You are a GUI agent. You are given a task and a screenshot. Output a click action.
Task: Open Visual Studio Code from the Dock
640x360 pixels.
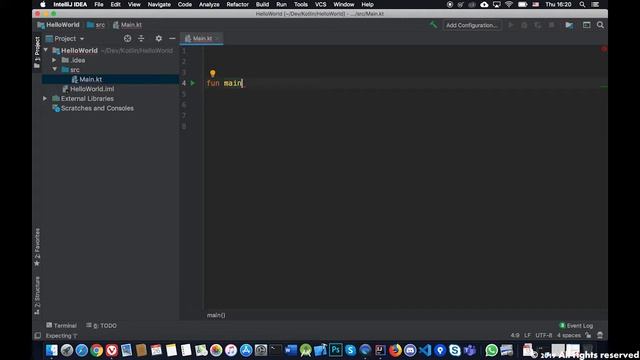425,350
